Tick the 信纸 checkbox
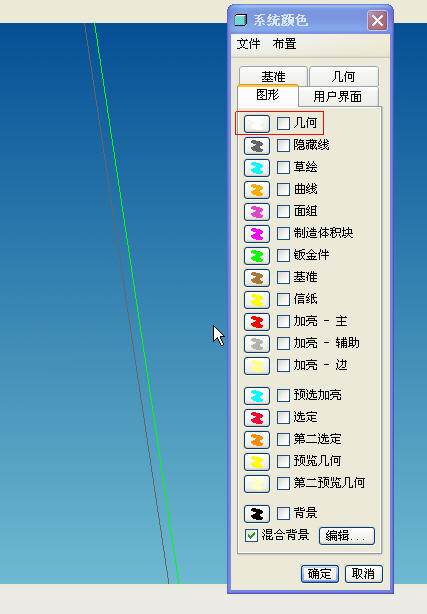427x614 pixels. (283, 299)
